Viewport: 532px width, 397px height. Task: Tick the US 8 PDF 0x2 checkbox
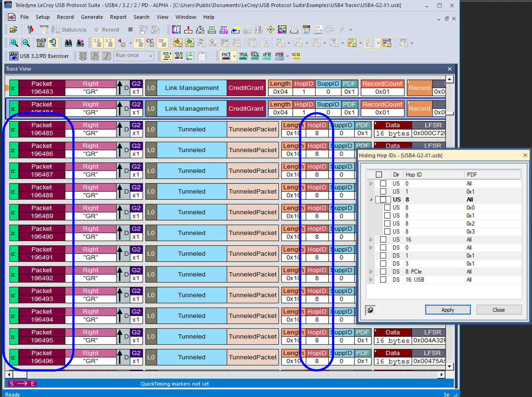[387, 223]
